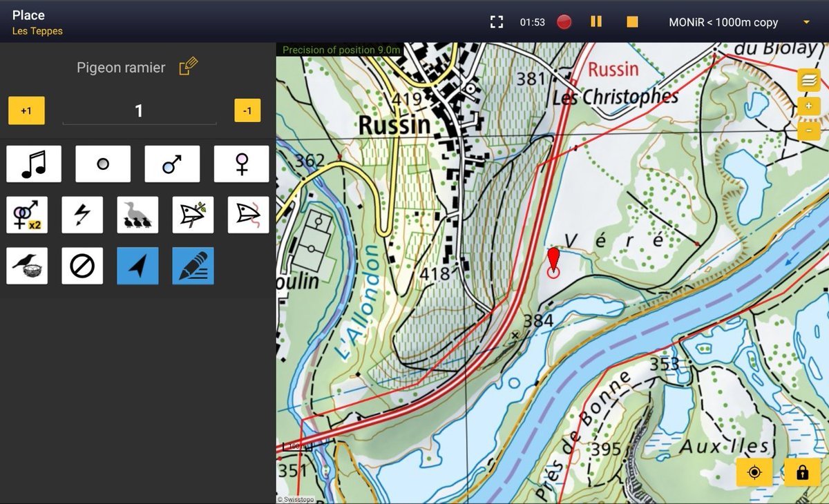
Task: Toggle the blue navigation arrow mode
Action: tap(137, 265)
